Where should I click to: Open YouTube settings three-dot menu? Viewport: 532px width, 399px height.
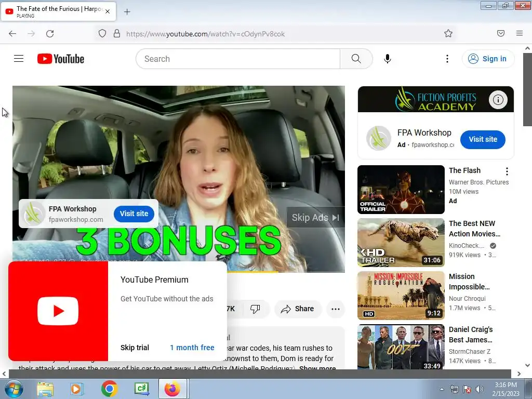(x=447, y=59)
